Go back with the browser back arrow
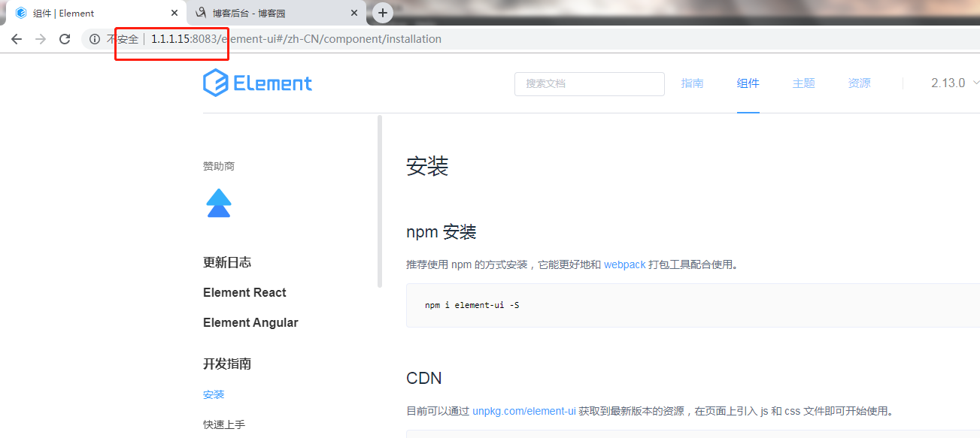Viewport: 980px width, 438px height. [x=17, y=39]
